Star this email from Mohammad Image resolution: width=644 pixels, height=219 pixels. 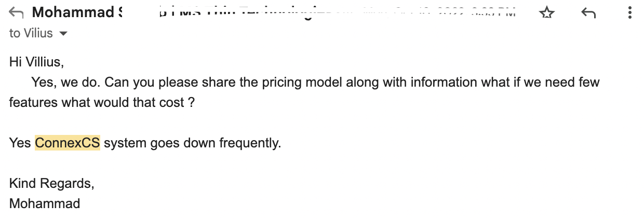click(547, 13)
